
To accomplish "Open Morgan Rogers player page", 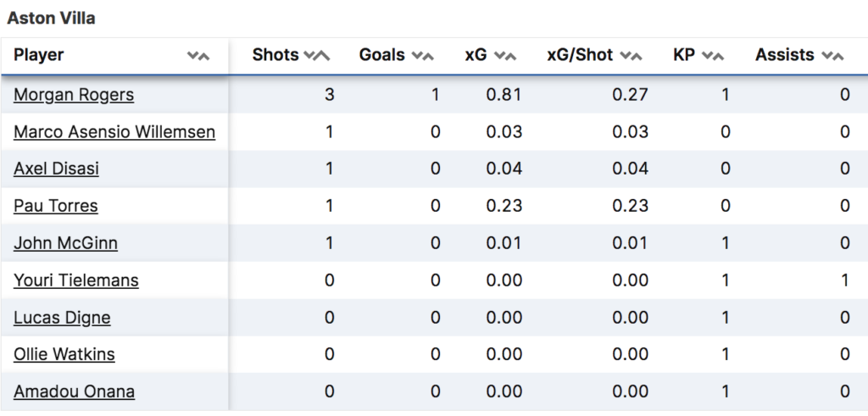I will 74,95.
